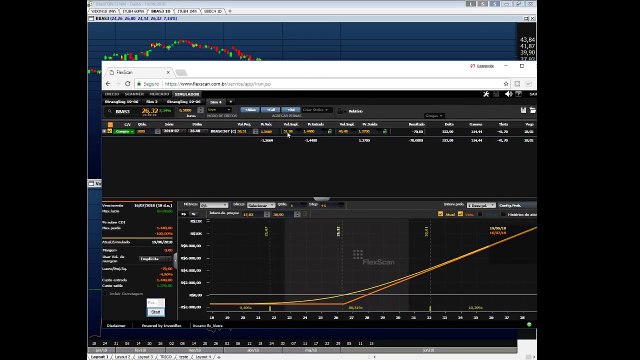Open Chrome extension icon right of star
The height and width of the screenshot is (360, 640).
tap(517, 84)
